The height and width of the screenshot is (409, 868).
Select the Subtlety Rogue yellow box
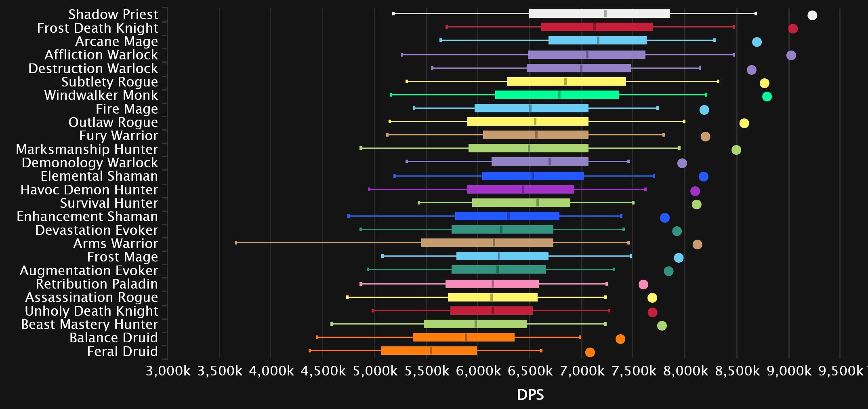(x=566, y=82)
